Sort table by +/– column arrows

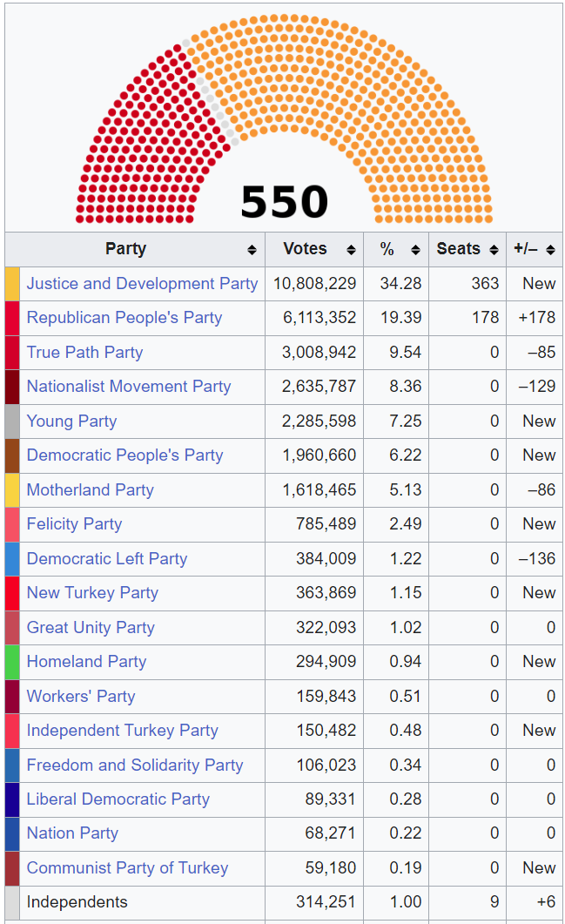coord(550,250)
